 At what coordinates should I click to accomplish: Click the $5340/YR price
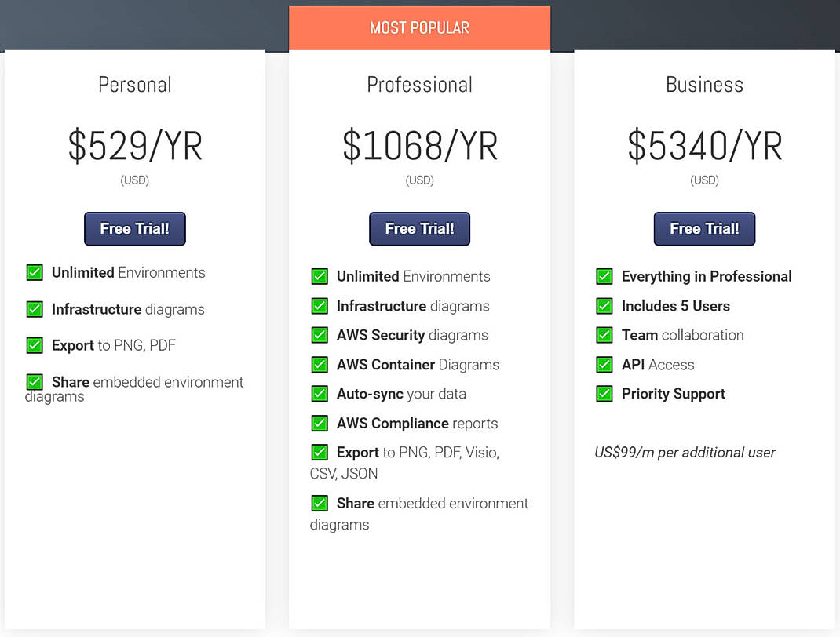tap(704, 146)
